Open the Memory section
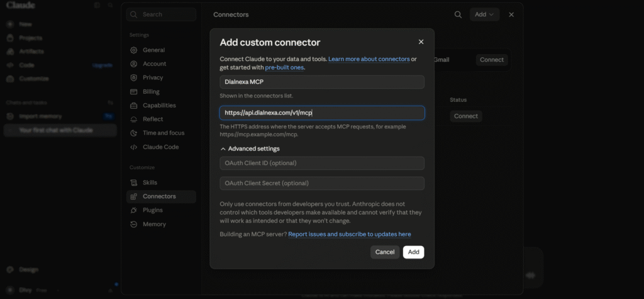 [x=161, y=224]
